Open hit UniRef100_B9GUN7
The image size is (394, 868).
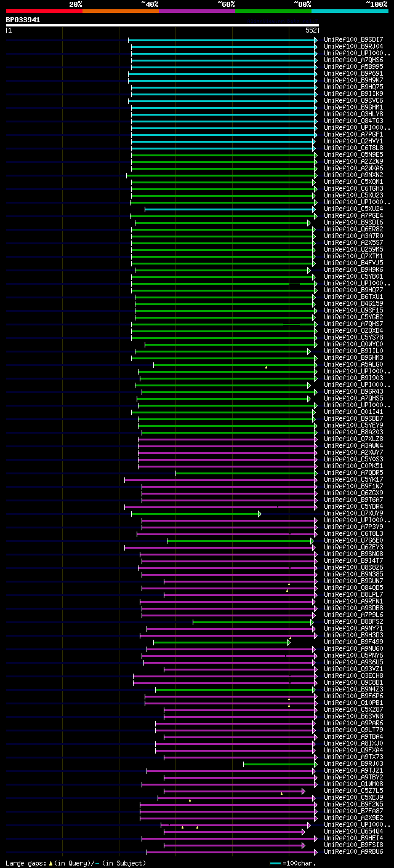(353, 581)
